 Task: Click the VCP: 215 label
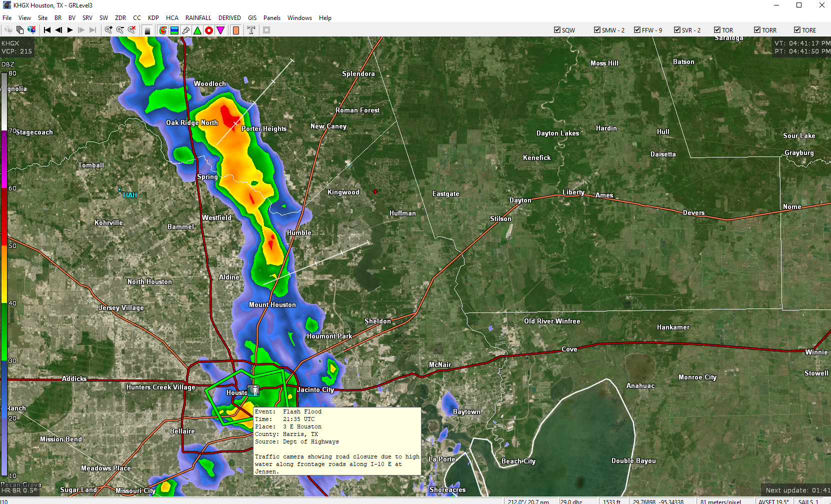(16, 51)
